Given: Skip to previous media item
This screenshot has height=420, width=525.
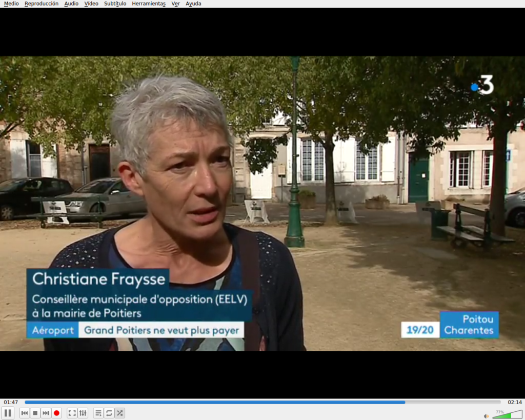Looking at the screenshot, I should coord(25,413).
